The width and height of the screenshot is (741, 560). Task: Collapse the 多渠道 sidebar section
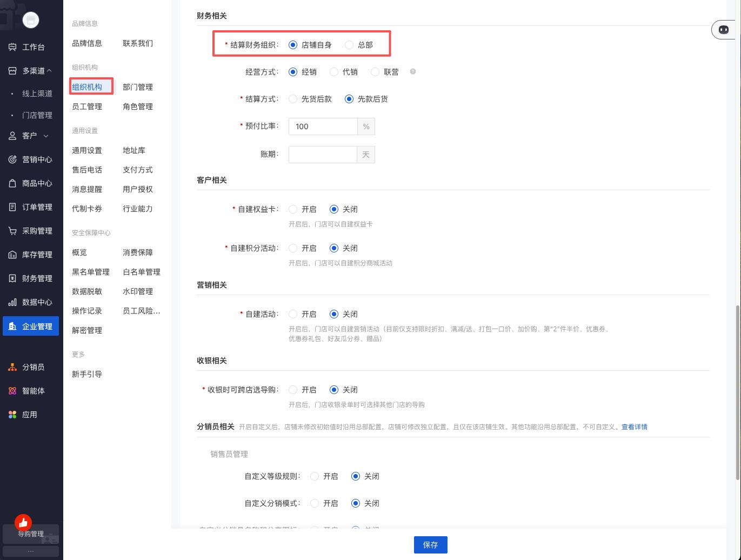[49, 71]
